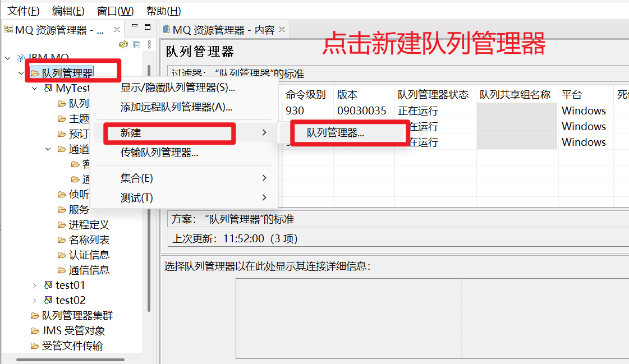Collapse the 队列管理器 tree node
The width and height of the screenshot is (629, 364).
point(21,73)
